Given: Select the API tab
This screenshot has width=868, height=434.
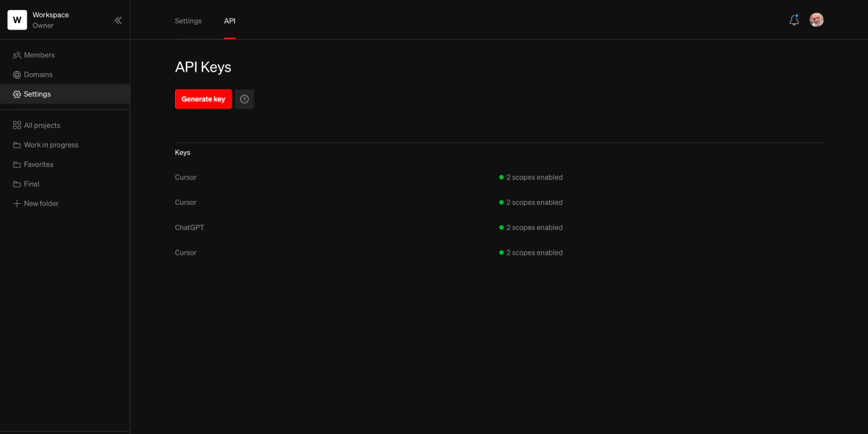Looking at the screenshot, I should [x=229, y=21].
